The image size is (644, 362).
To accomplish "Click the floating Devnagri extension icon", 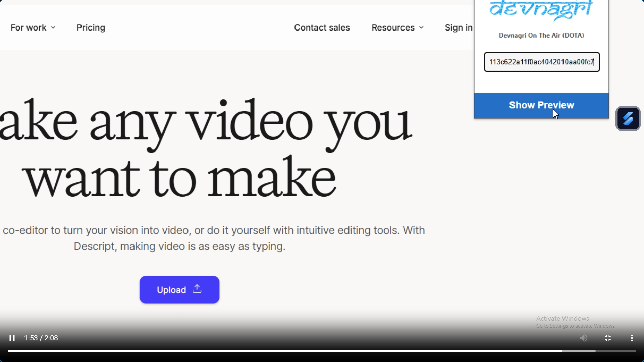I will pyautogui.click(x=628, y=118).
